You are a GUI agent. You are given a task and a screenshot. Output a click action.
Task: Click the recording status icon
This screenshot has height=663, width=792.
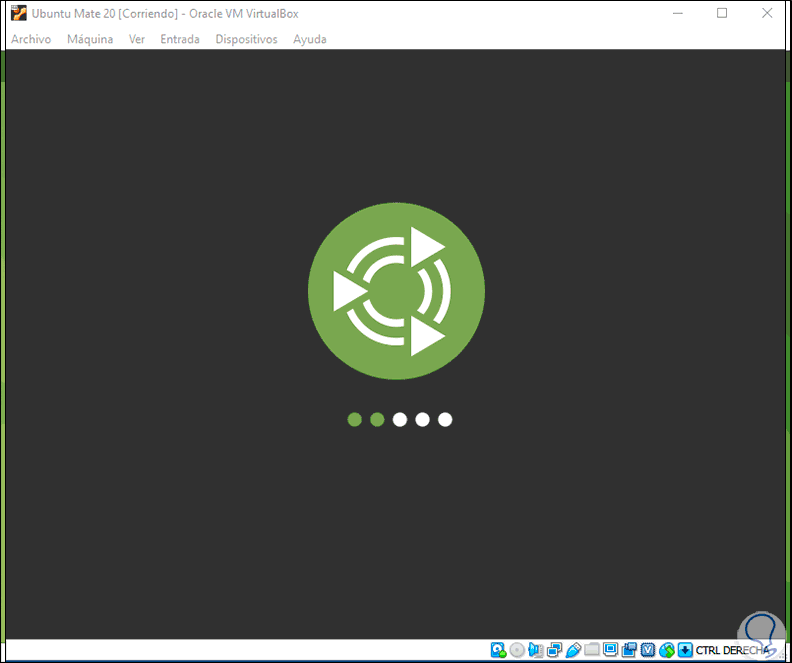coord(629,650)
